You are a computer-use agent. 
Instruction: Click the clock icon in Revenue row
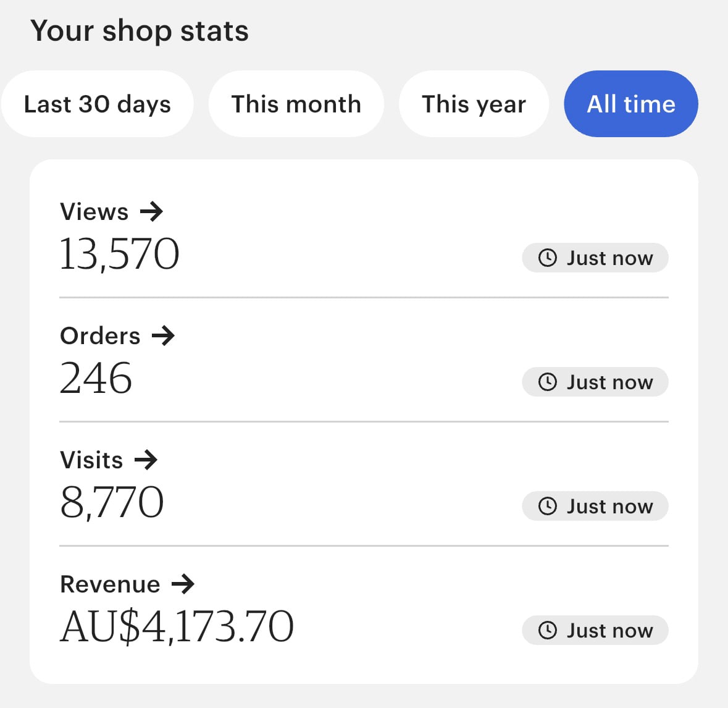click(x=548, y=630)
